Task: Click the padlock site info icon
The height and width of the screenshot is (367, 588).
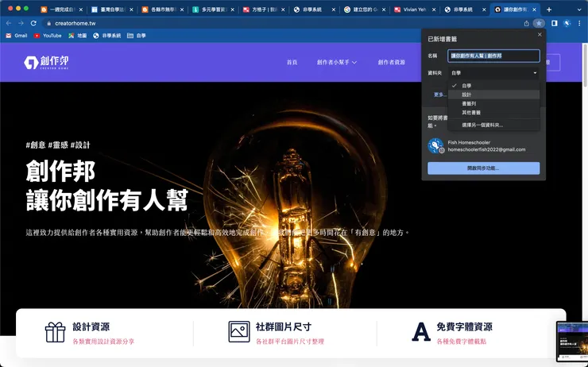Action: [x=48, y=23]
